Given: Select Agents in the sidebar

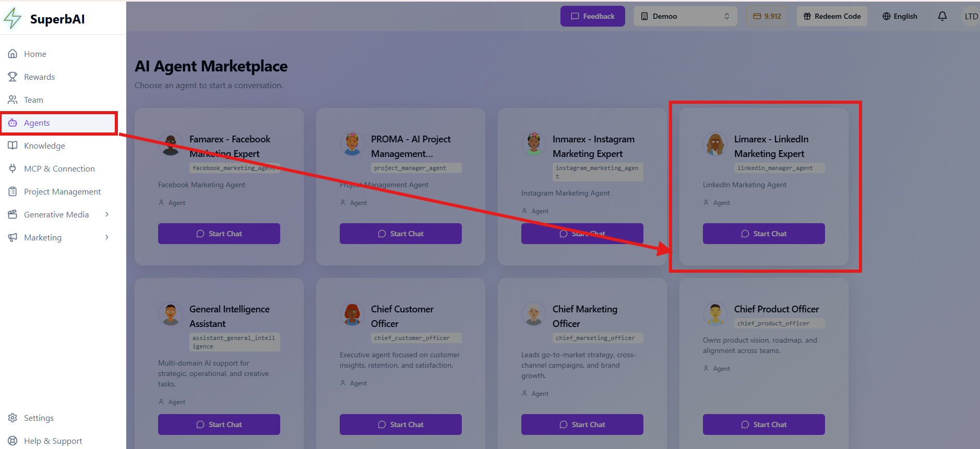Looking at the screenshot, I should pos(37,123).
